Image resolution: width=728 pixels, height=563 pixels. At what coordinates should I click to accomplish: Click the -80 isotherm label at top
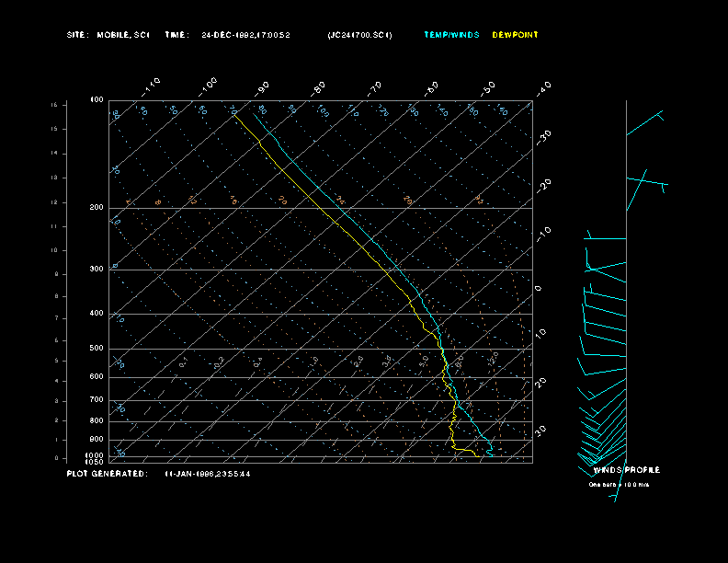click(x=318, y=89)
